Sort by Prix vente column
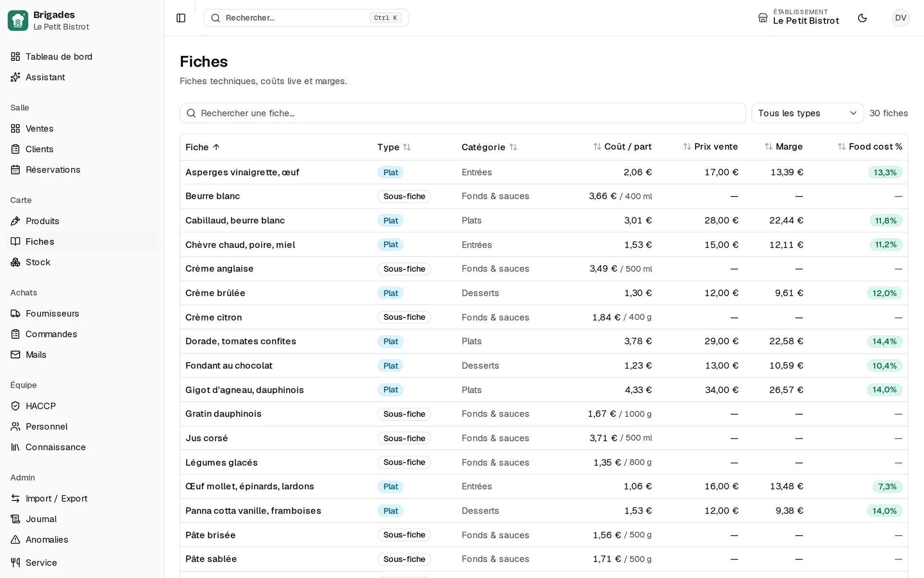Viewport: 924px width, 578px height. pos(710,146)
